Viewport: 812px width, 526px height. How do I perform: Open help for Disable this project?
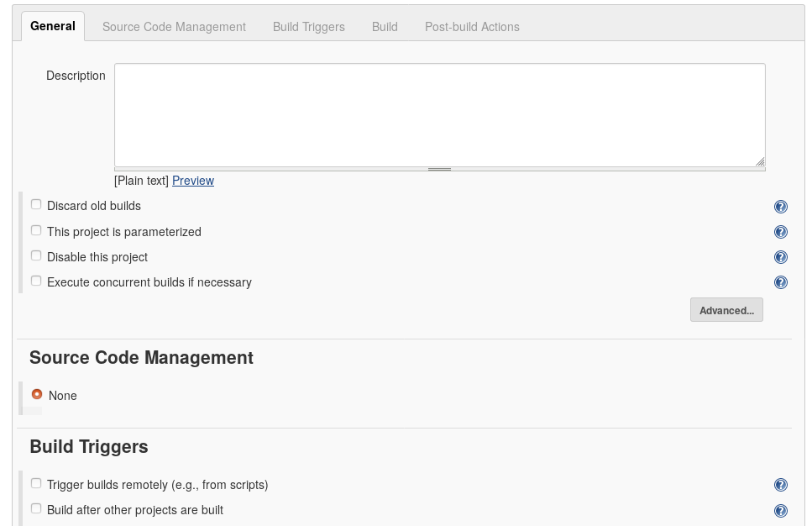(780, 257)
